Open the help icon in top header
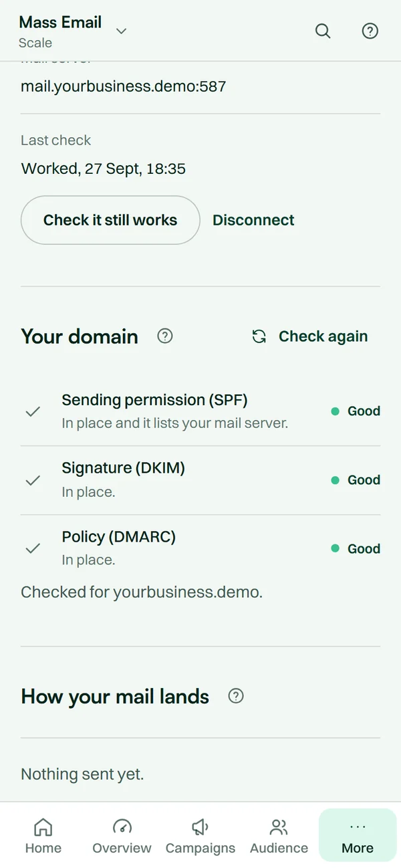 coord(370,31)
